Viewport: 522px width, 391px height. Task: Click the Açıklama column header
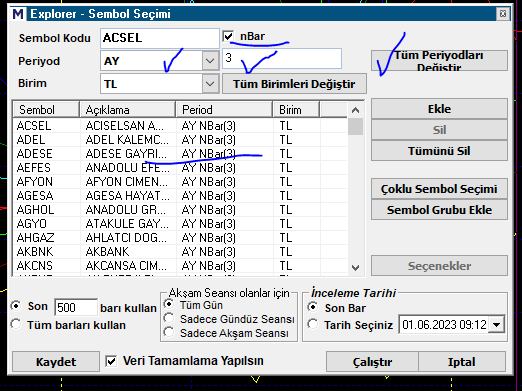coord(128,110)
